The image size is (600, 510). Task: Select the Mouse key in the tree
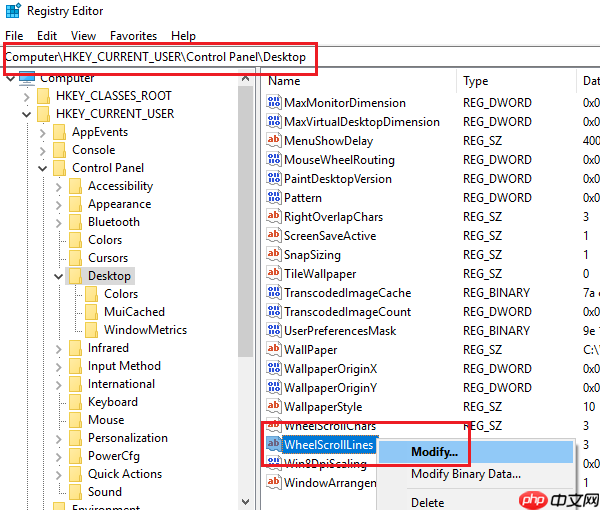(106, 420)
